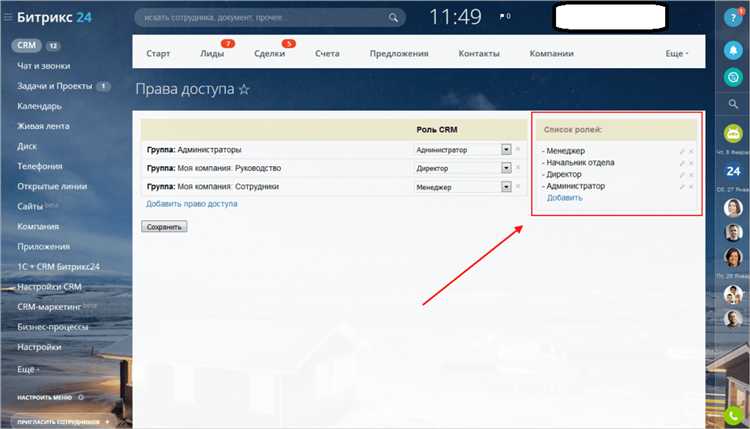Click the 11:49 clock display

[455, 17]
